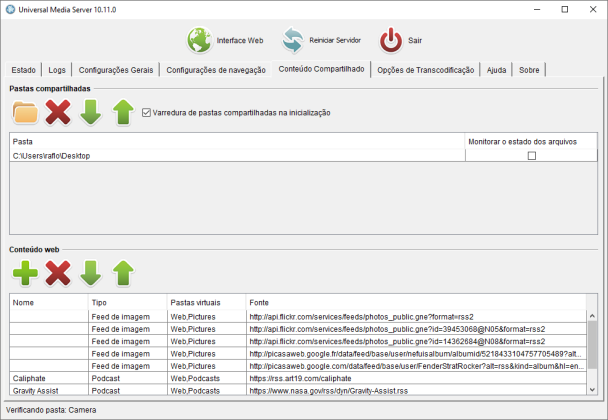Select the picasaweb.google.fr feed URL
Screen dimensions: 608x420
coord(415,354)
